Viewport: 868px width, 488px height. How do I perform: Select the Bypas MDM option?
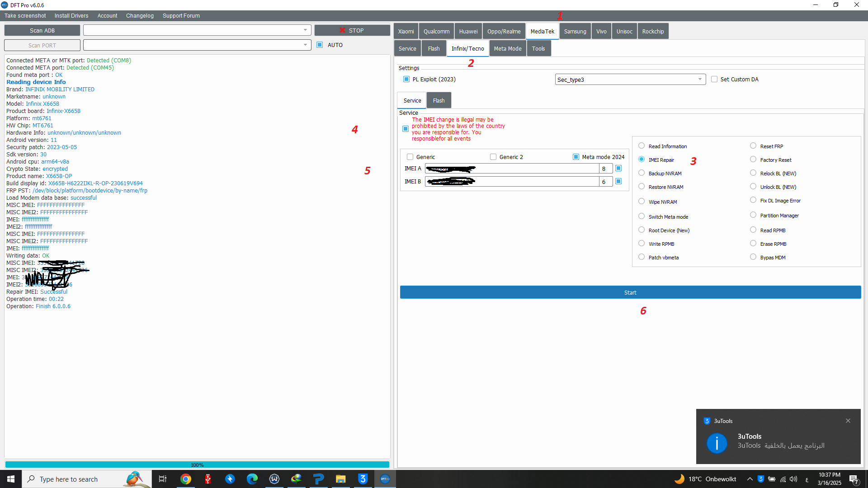[753, 257]
